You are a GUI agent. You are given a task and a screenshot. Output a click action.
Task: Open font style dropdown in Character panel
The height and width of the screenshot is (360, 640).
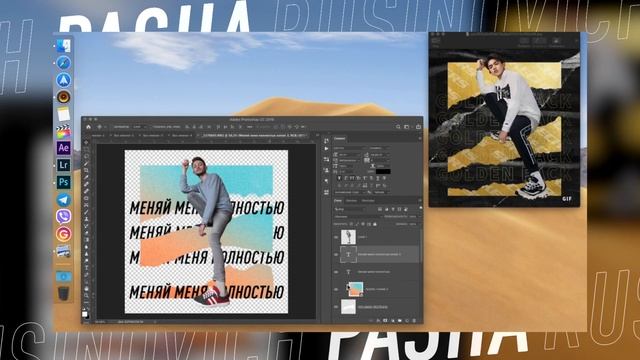[x=380, y=148]
